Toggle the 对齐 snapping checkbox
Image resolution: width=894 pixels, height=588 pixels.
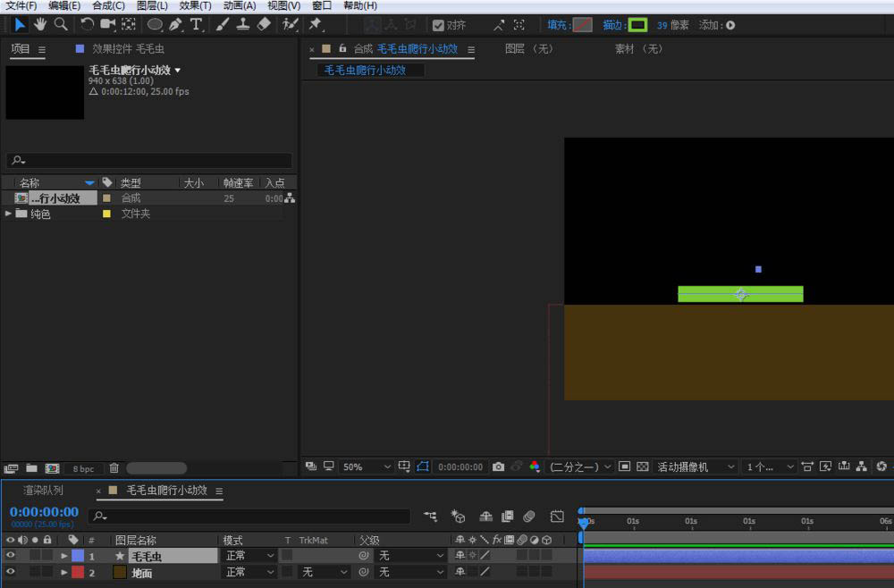(x=438, y=25)
